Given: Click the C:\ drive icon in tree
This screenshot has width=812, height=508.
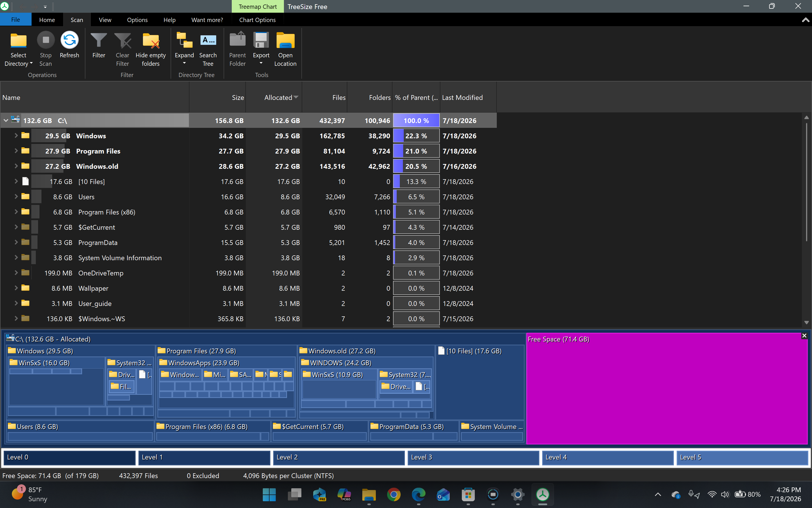Looking at the screenshot, I should (x=15, y=120).
